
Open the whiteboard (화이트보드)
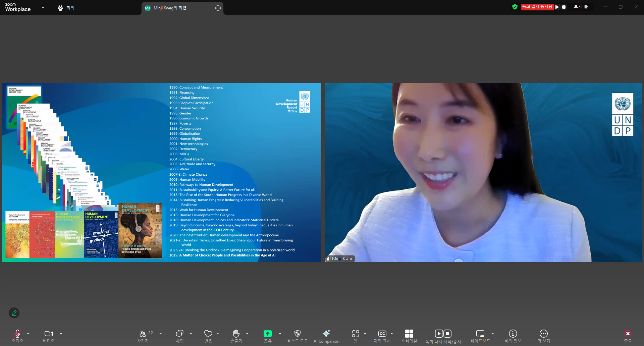tap(480, 336)
